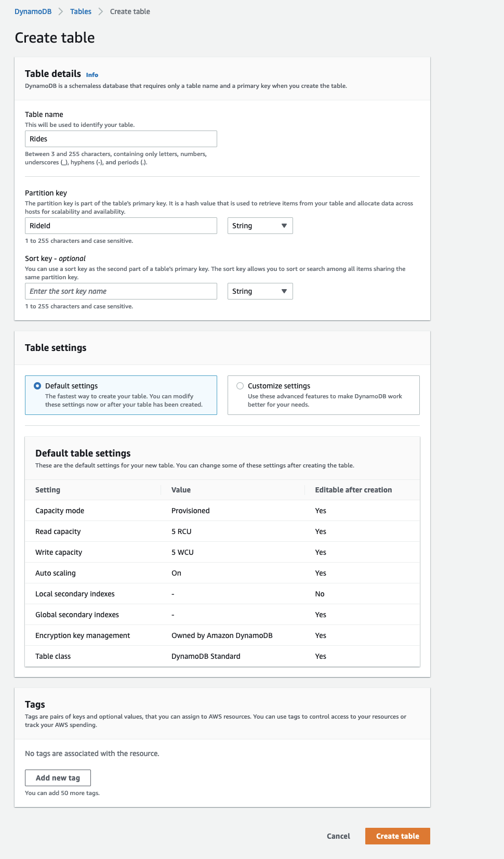Select the Customize settings option card
The width and height of the screenshot is (504, 859).
[x=324, y=395]
